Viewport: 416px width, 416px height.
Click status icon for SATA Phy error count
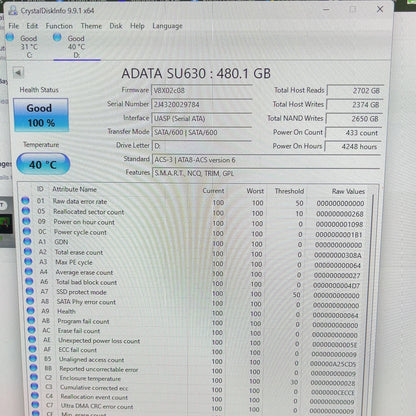click(30, 301)
